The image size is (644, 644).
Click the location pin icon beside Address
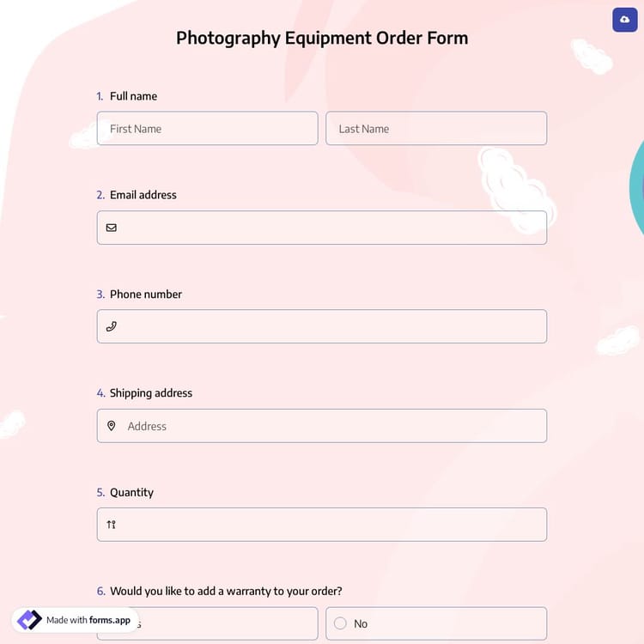[112, 426]
